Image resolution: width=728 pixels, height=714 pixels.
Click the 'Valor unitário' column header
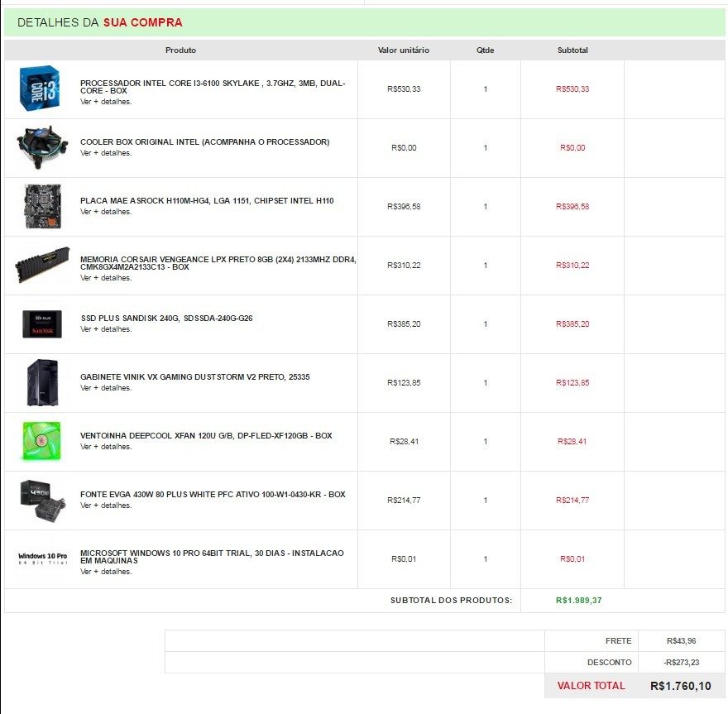404,50
